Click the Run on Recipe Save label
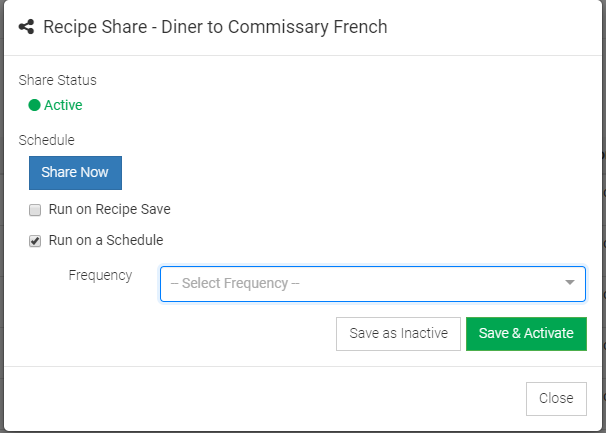This screenshot has width=606, height=433. coord(110,210)
